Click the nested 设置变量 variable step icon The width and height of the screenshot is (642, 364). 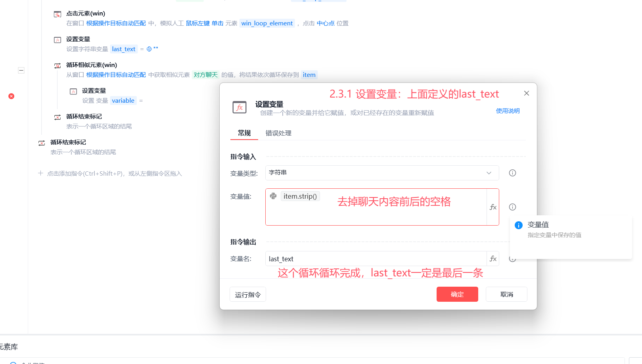click(x=73, y=91)
